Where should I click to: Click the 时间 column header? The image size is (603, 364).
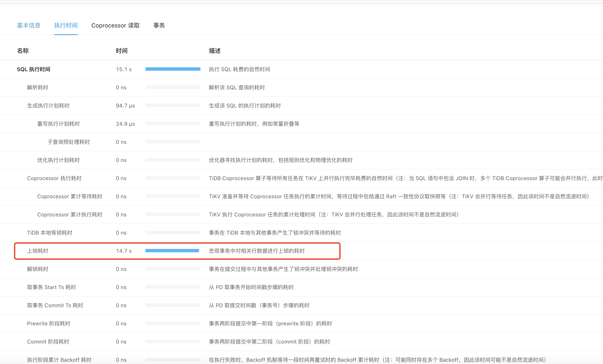coord(122,51)
